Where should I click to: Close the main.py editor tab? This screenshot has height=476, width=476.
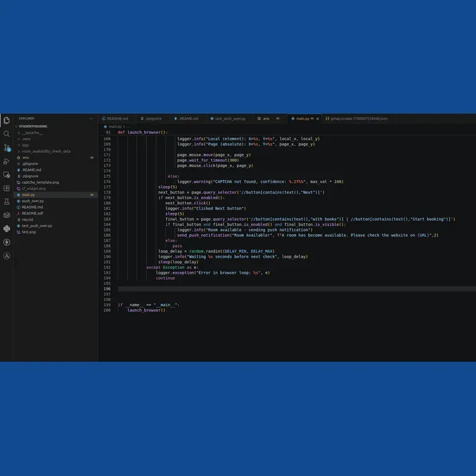click(x=318, y=118)
